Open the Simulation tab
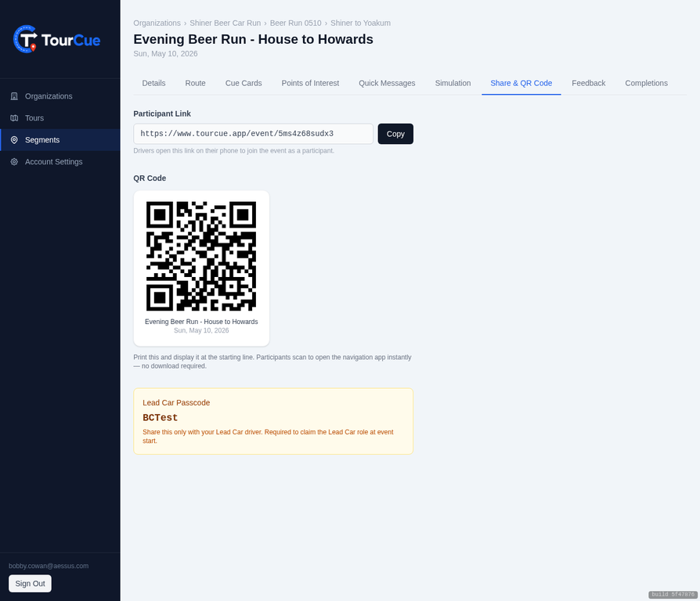Screen dimensions: 700x601 453,83
